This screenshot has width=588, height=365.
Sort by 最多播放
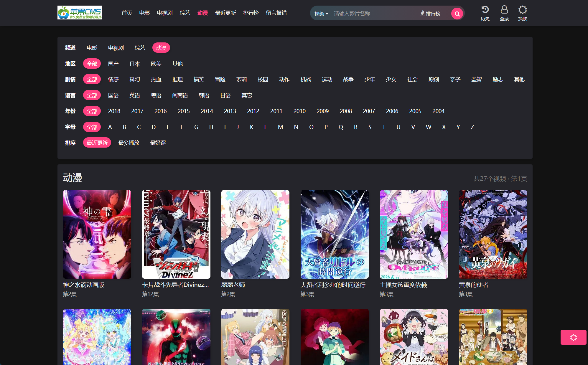point(129,143)
